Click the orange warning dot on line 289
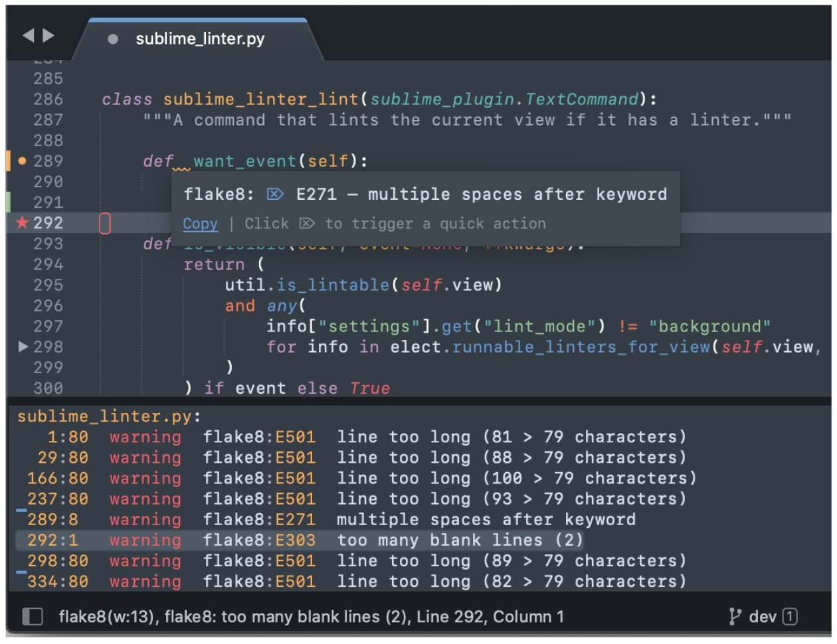Screen dimensions: 837x644 coord(22,161)
